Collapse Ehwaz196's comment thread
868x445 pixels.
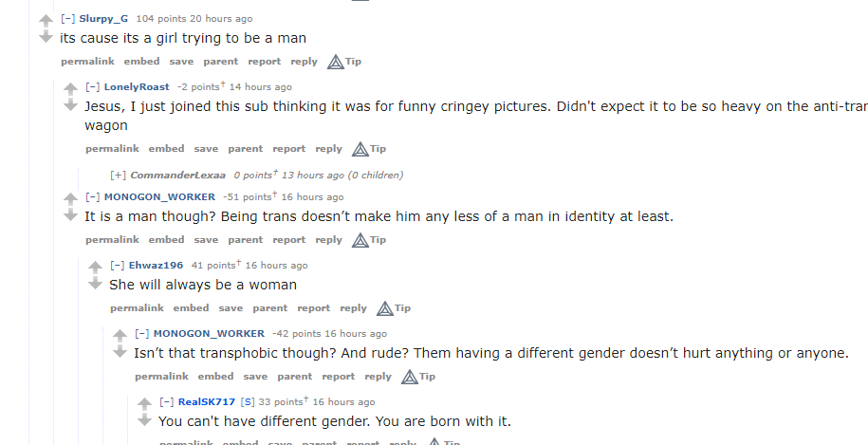118,265
